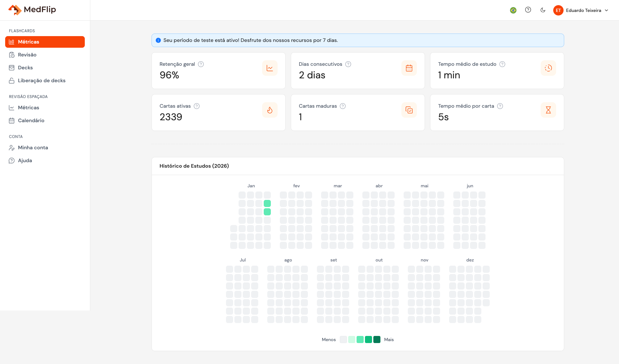Open the Dias consecutivos info popover
619x364 pixels.
coord(348,64)
